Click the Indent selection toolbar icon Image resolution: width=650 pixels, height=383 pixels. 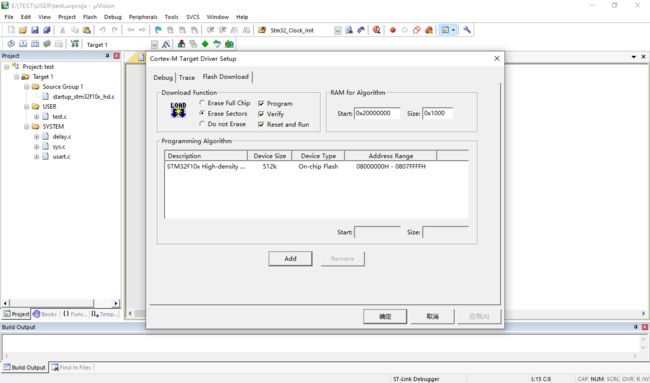(x=211, y=30)
